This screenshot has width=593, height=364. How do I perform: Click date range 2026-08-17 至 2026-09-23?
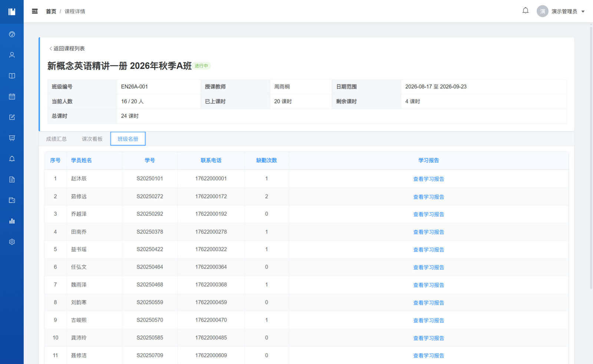[x=436, y=87]
